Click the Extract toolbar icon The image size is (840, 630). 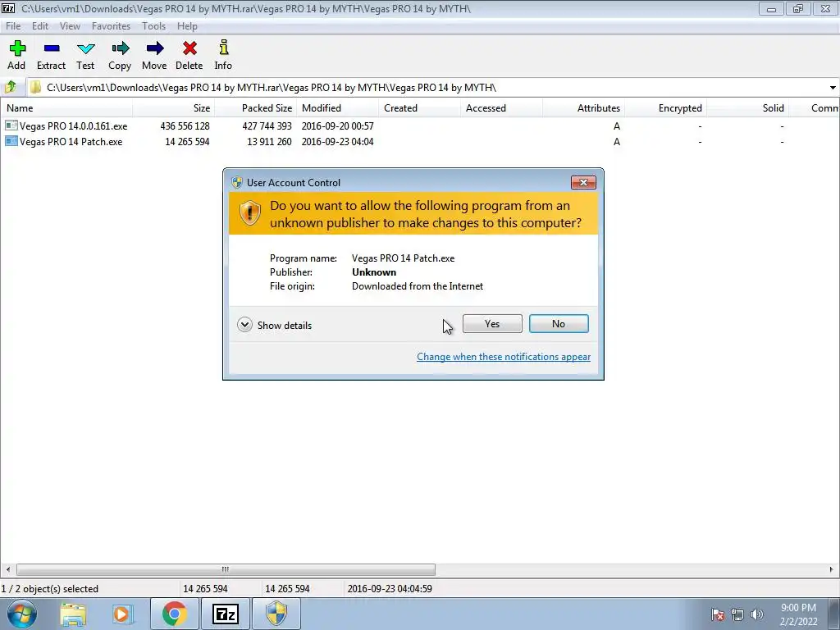pos(52,48)
